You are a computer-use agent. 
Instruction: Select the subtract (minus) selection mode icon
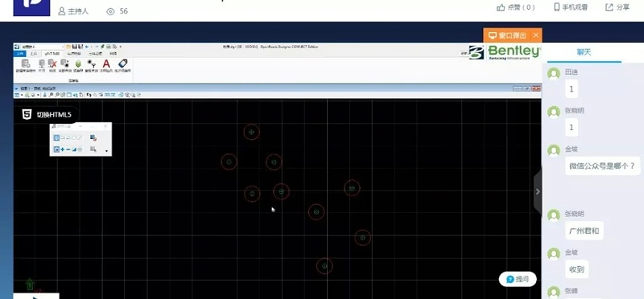pyautogui.click(x=68, y=149)
